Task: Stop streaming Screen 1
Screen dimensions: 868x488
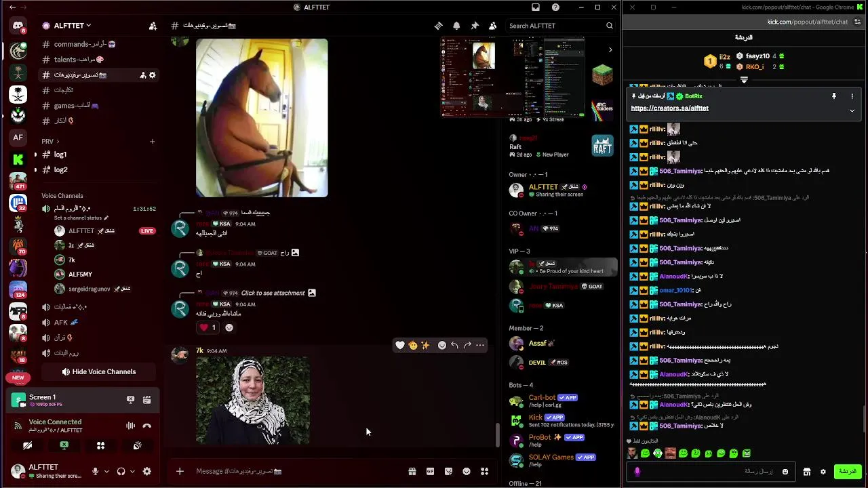Action: click(x=130, y=400)
